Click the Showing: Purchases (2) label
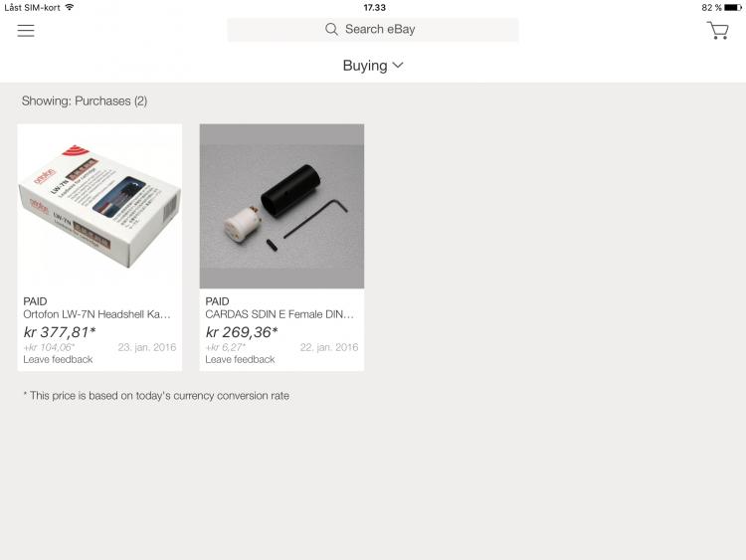746x560 pixels. 85,100
